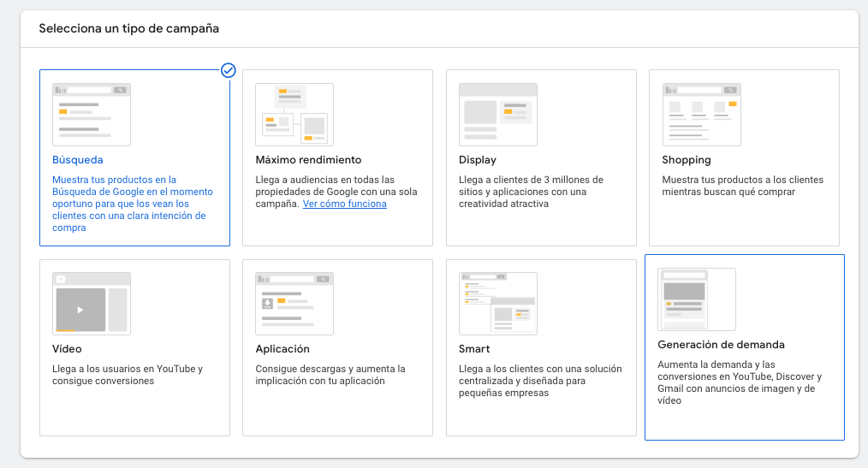The image size is (868, 468).
Task: Click description mentioning 'YouTube, Discover y Gmail'
Action: pos(740,382)
